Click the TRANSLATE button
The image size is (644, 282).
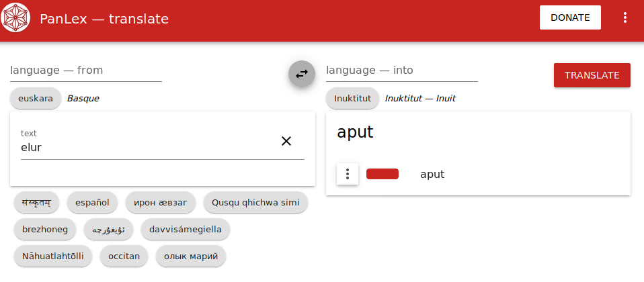coord(592,75)
